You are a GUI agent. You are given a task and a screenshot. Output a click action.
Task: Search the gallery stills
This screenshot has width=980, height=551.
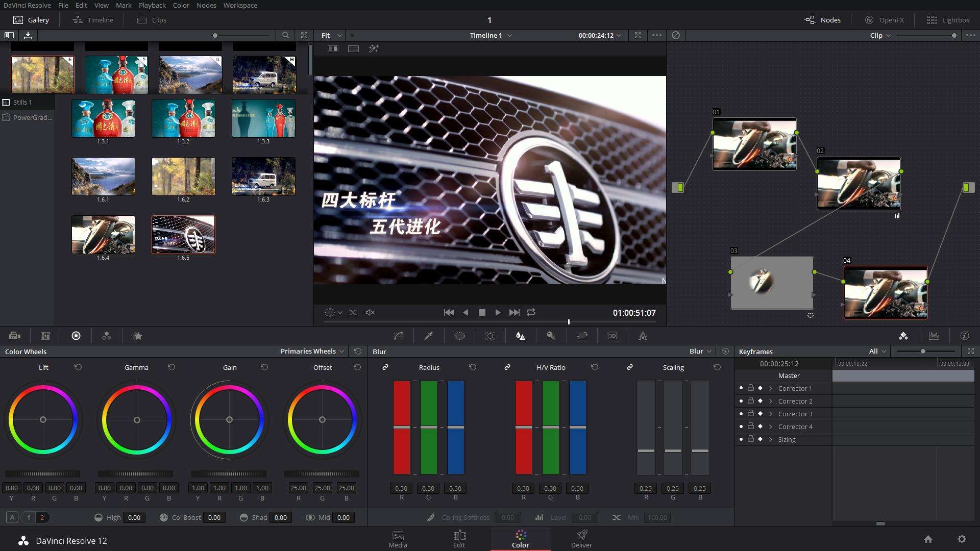coord(285,35)
